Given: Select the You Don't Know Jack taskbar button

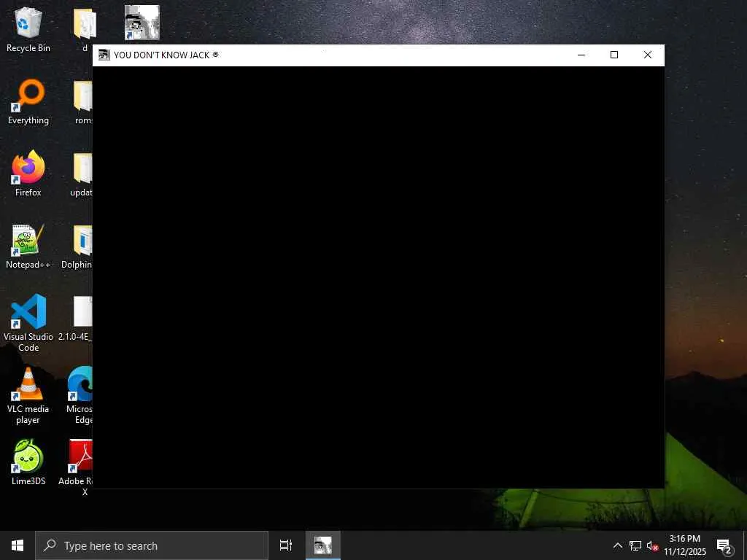Looking at the screenshot, I should click(323, 545).
